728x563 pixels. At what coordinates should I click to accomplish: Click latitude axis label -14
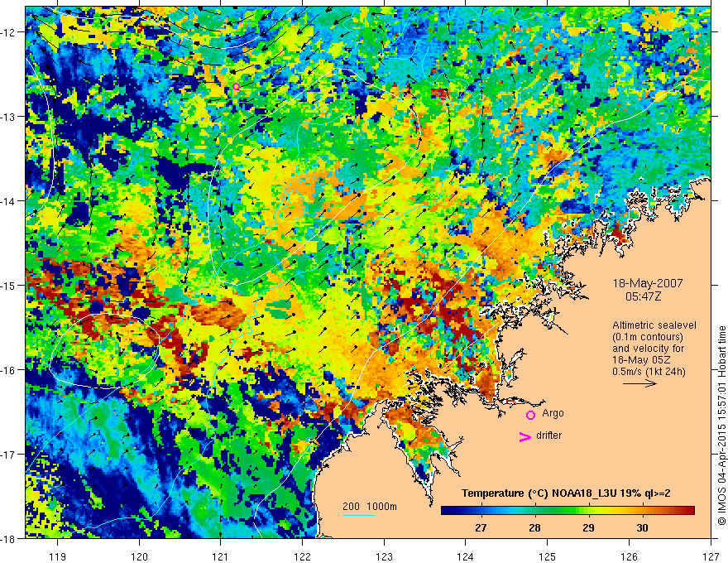(x=9, y=201)
